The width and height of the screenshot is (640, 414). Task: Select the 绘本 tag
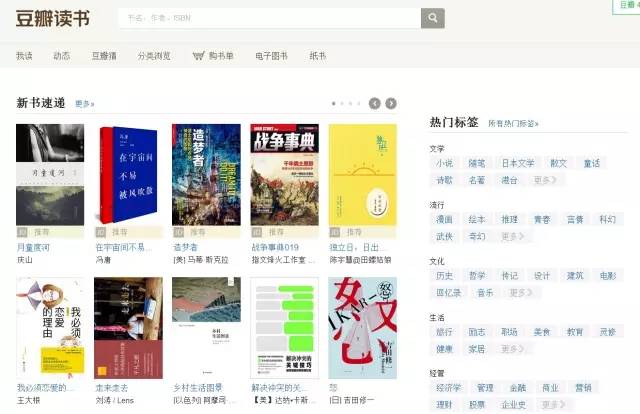[477, 220]
